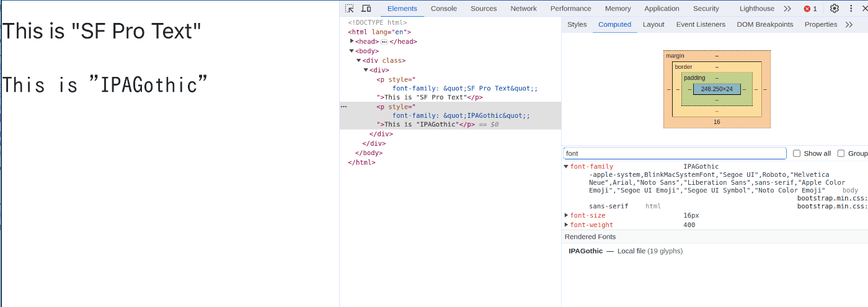Click the page text This is "IPAGothic"
Image resolution: width=868 pixels, height=307 pixels.
click(105, 84)
